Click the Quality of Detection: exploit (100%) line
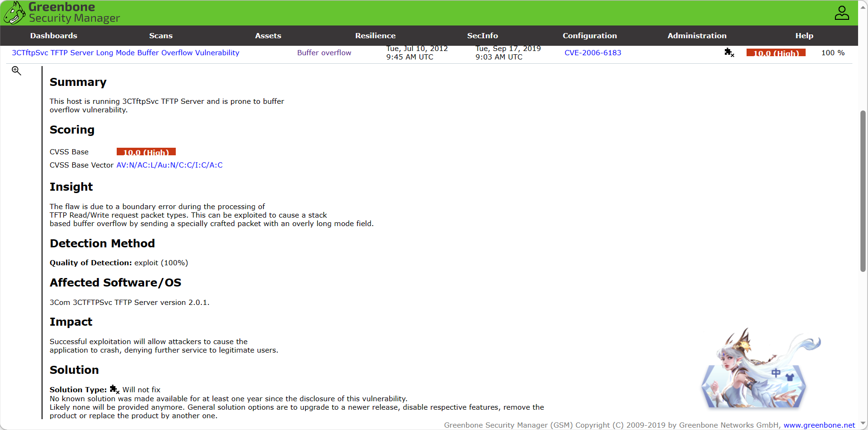The image size is (868, 430). (119, 263)
